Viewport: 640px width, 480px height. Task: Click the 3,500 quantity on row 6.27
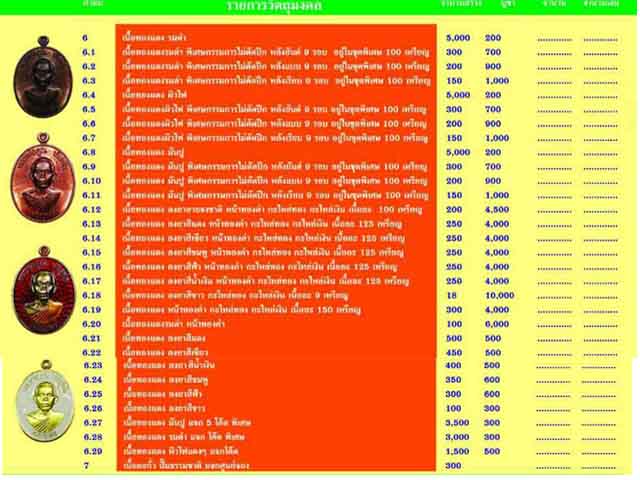(x=457, y=422)
